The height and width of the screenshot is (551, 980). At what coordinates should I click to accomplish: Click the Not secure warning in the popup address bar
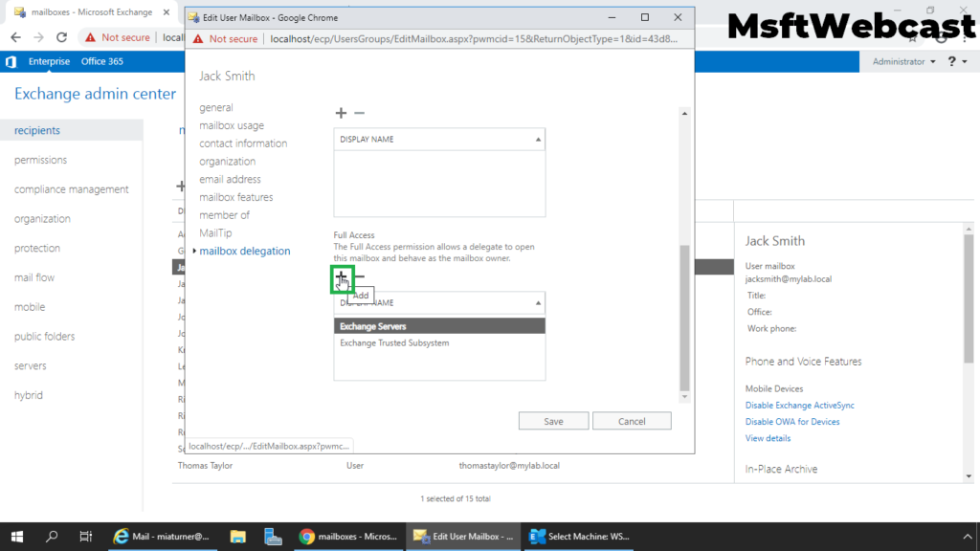[x=225, y=38]
